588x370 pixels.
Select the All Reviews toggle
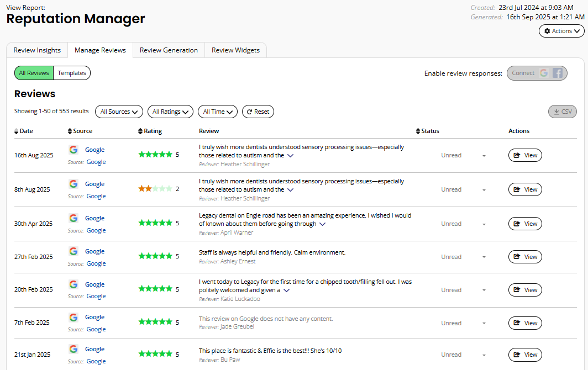tap(34, 73)
